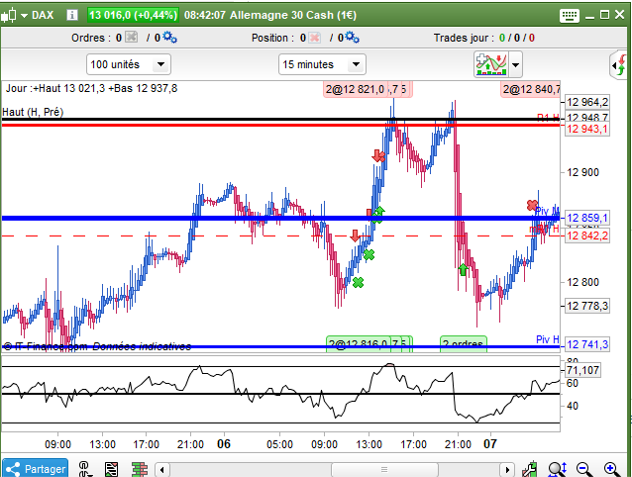Click the green price box 13 016,0
Screen dimensions: 632x477
[x=133, y=15]
